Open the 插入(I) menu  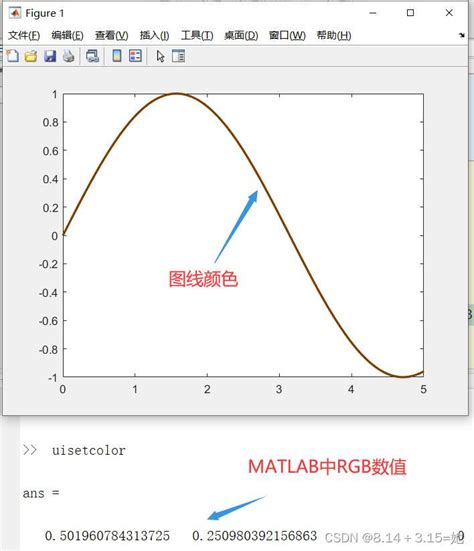154,35
